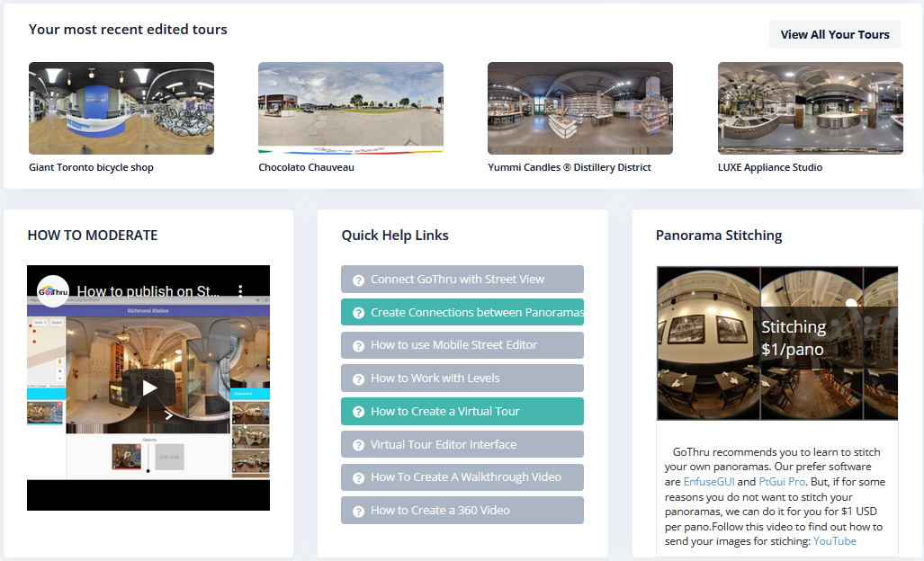
Task: Open the YouTube video options menu dots
Action: click(240, 290)
